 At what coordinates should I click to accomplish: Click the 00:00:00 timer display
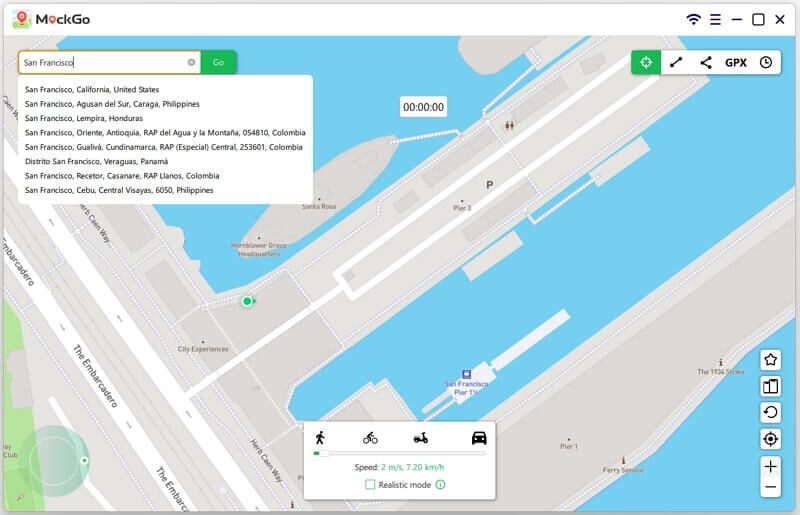(423, 107)
